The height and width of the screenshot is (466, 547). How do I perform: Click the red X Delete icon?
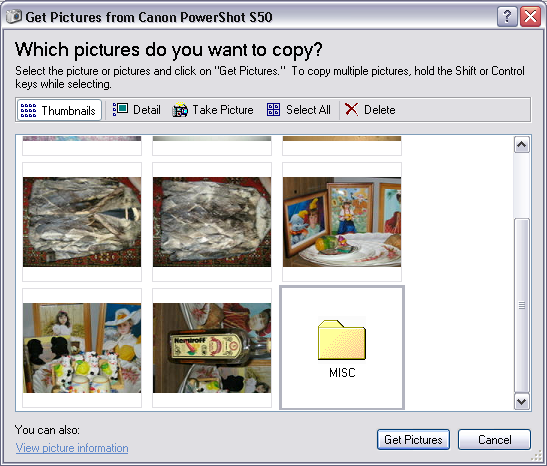click(351, 110)
